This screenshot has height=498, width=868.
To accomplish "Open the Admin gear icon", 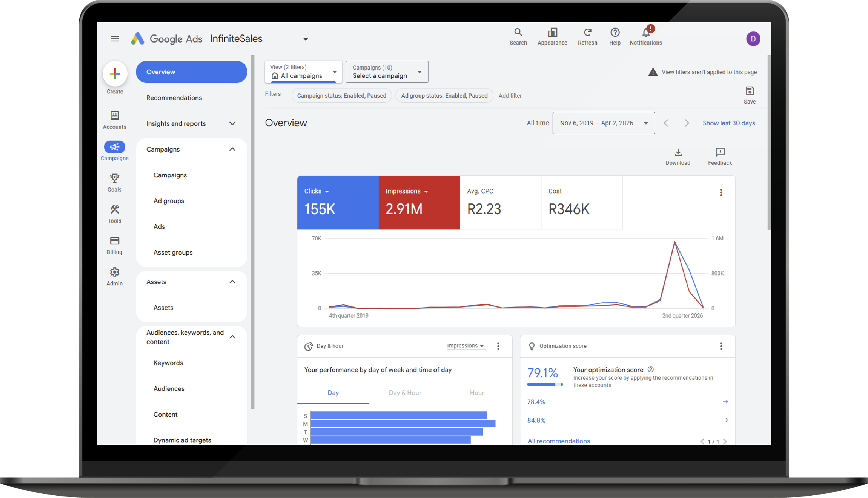I will (x=115, y=272).
